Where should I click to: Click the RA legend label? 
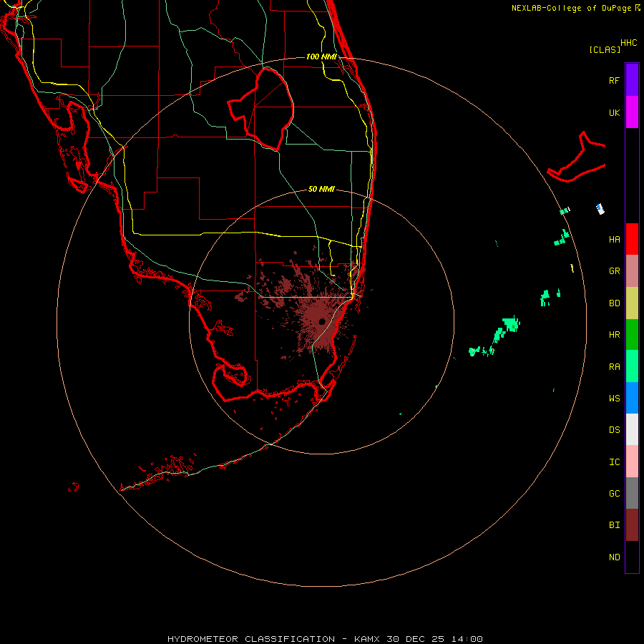point(614,366)
